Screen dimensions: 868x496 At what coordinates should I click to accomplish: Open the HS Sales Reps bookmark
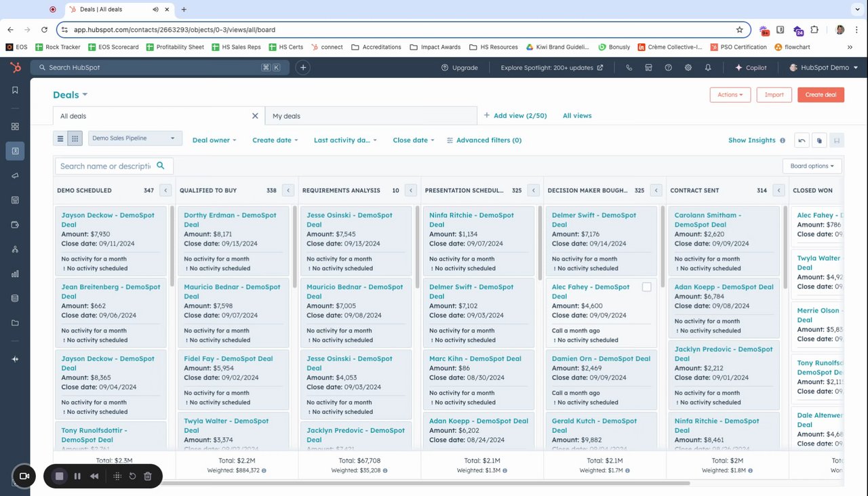coord(236,47)
